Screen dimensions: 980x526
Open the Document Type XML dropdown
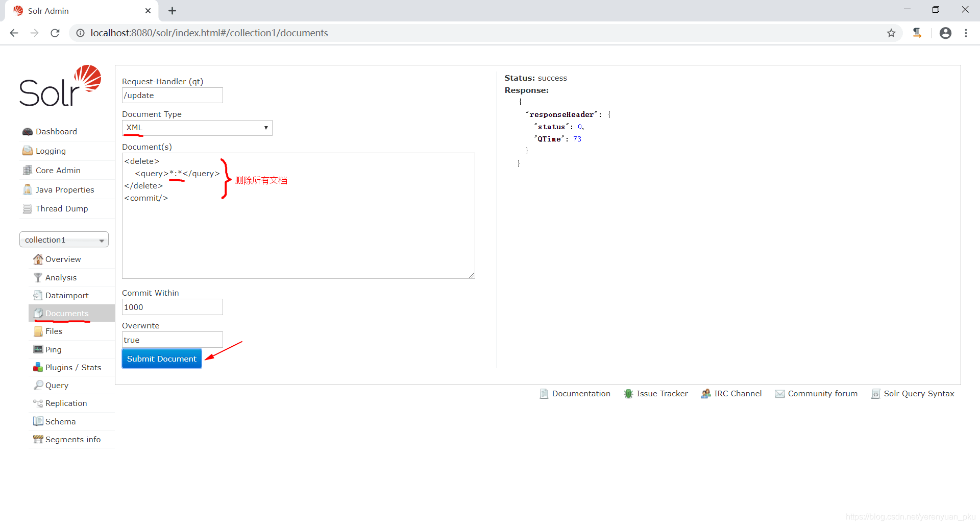pyautogui.click(x=197, y=128)
